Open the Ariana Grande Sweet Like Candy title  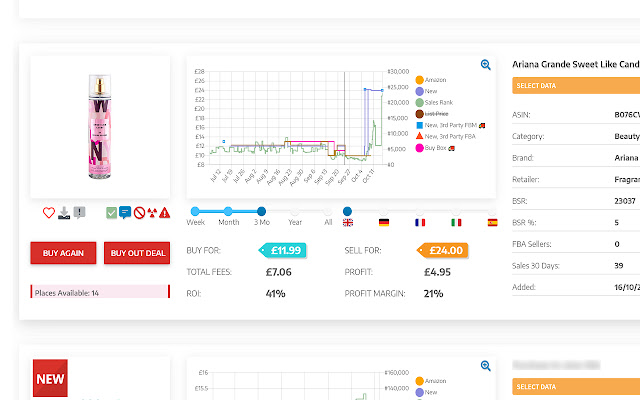tap(576, 64)
